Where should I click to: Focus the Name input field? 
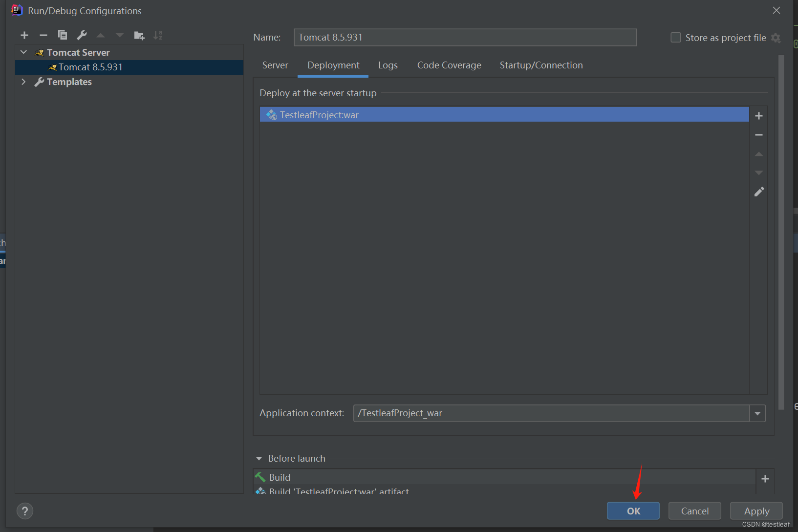tap(465, 38)
